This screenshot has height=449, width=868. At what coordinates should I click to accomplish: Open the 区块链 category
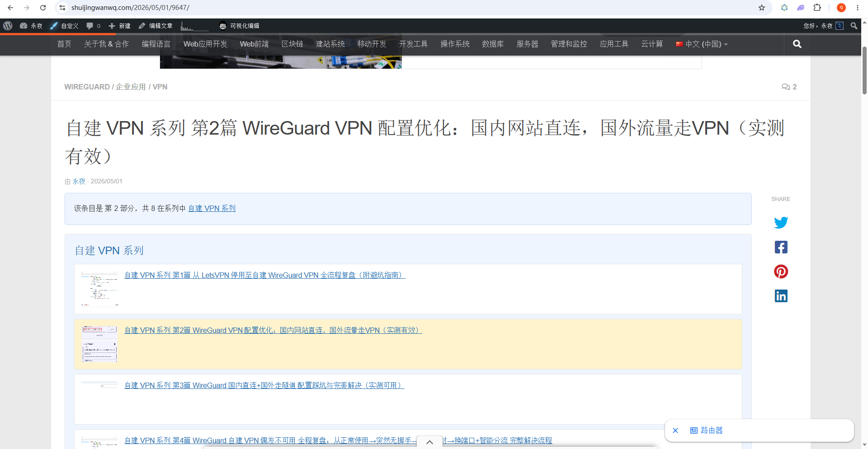tap(292, 44)
